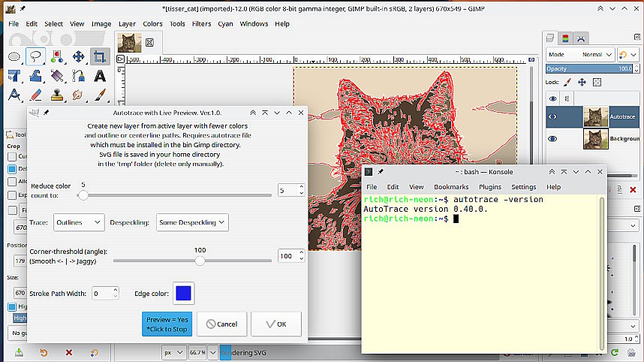644x362 pixels.
Task: Click the Corner-threshold slider handle
Action: tap(200, 261)
